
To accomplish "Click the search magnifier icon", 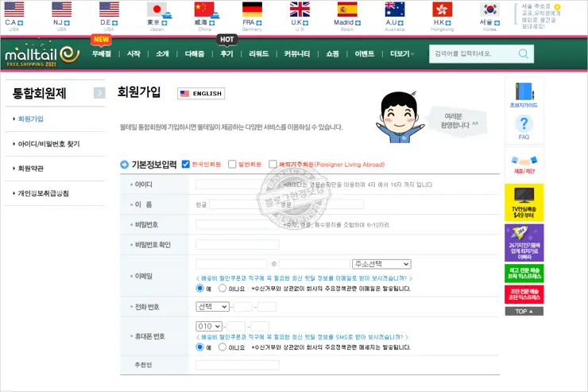I will [x=523, y=53].
